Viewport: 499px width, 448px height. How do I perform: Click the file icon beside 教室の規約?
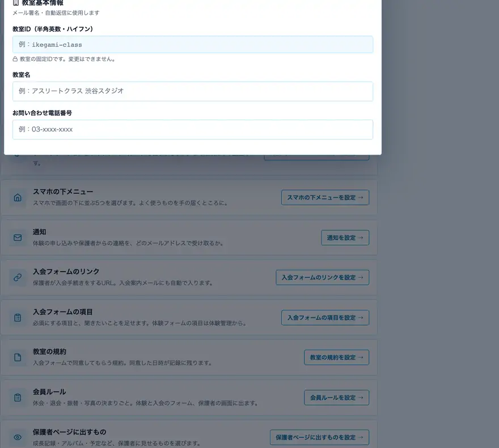pyautogui.click(x=18, y=357)
